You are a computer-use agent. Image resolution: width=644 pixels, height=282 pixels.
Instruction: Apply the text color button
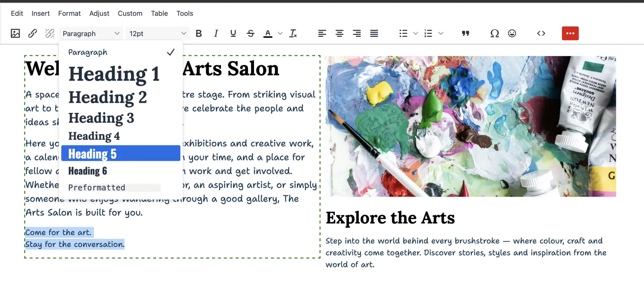[x=268, y=33]
